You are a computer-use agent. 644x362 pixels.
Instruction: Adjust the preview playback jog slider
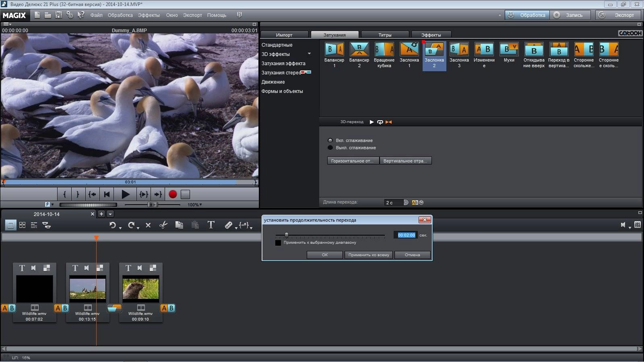tap(153, 205)
